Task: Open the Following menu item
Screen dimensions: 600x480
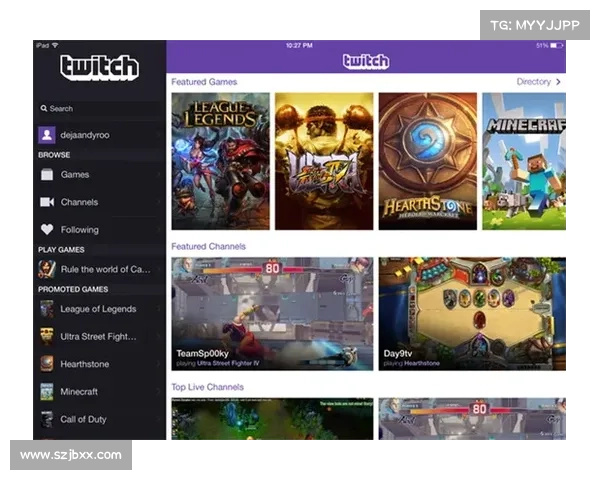Action: click(100, 230)
